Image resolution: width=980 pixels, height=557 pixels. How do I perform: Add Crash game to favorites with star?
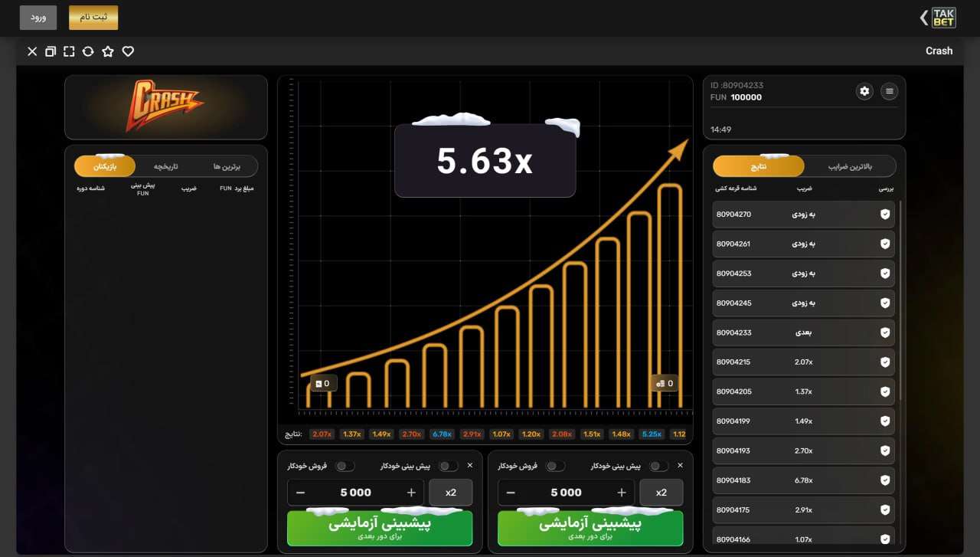108,51
